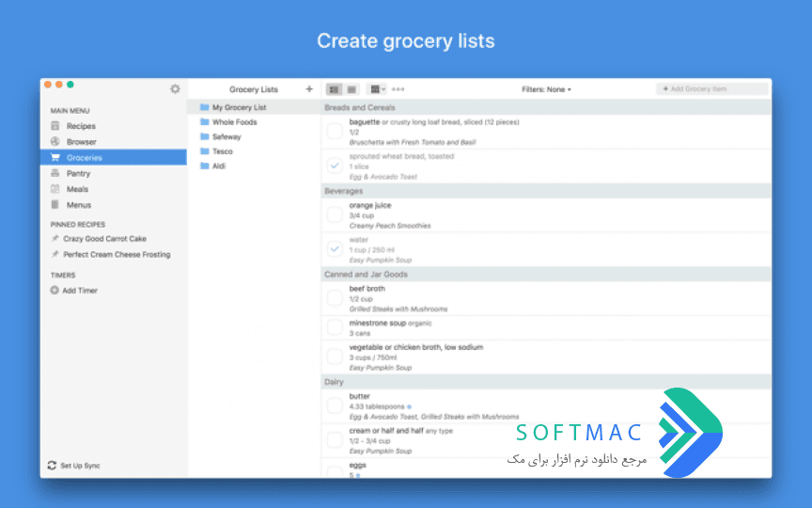Click the Add Grocery Item field
This screenshot has height=508, width=812.
[712, 89]
